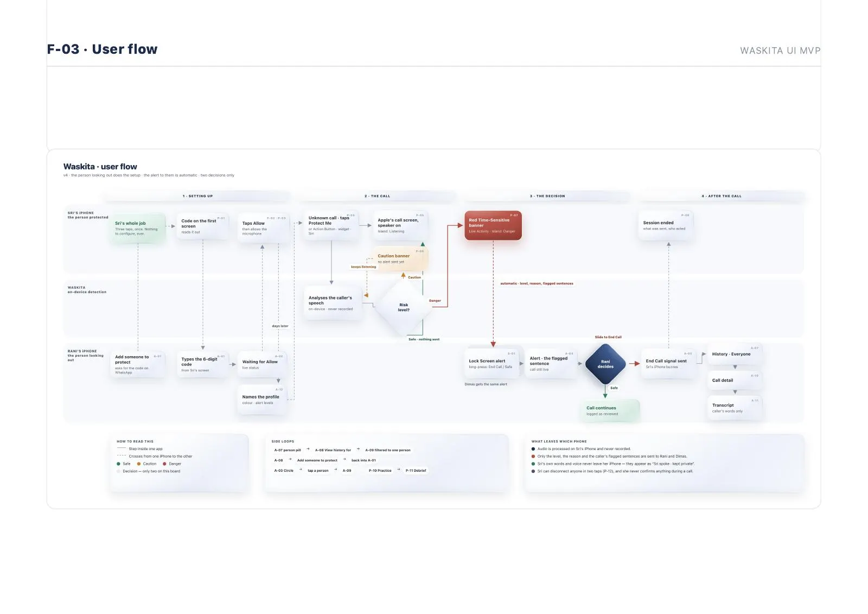This screenshot has width=868, height=614.
Task: Select "Alert · the flagged sentence" card
Action: click(x=551, y=363)
